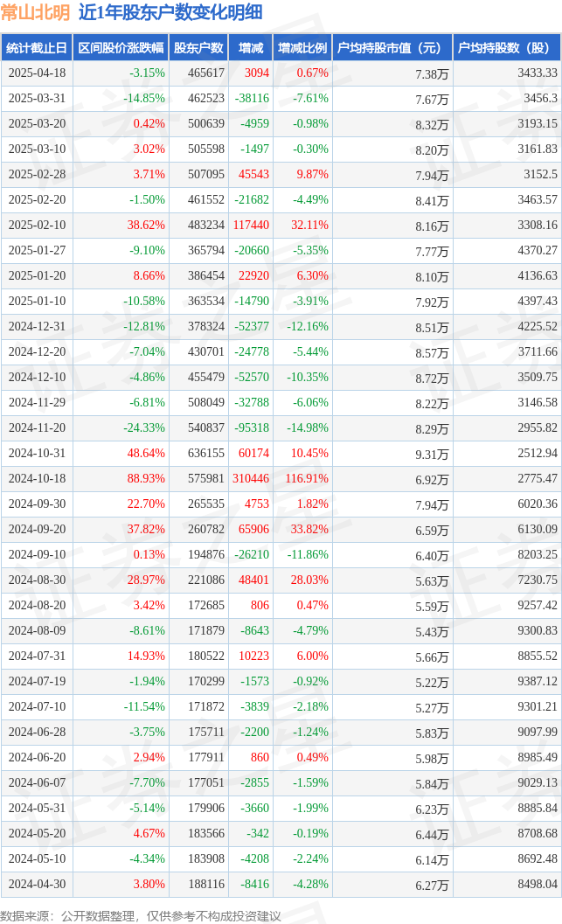562x924 pixels.
Task: Click the 户均持股数（股） column header
Action: pyautogui.click(x=507, y=48)
